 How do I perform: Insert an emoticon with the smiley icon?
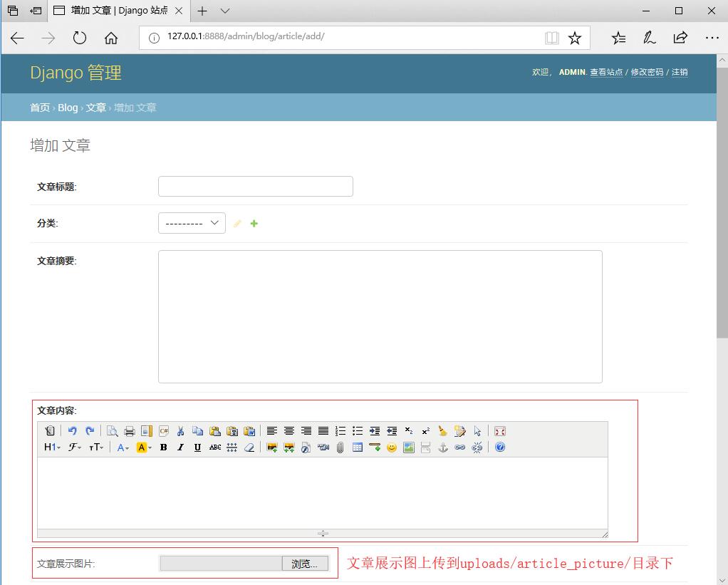(391, 447)
